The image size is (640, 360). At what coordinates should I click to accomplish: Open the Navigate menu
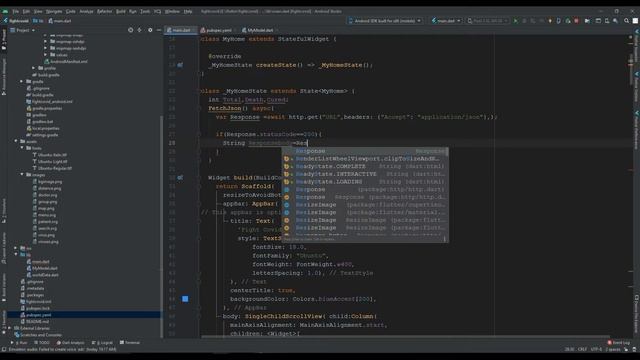tap(53, 11)
